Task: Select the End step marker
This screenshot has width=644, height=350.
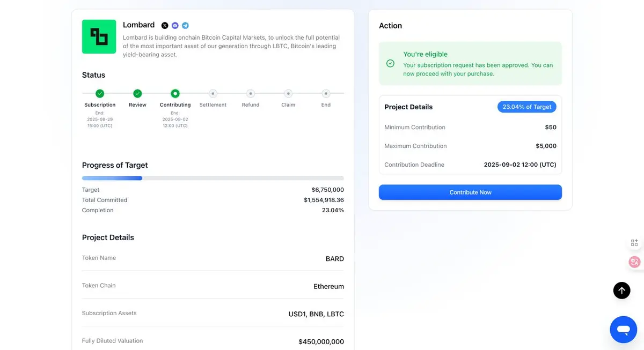Action: pos(326,93)
